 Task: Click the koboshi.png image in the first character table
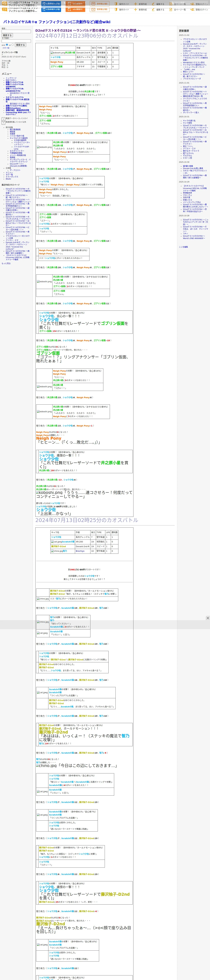pos(58,53)
